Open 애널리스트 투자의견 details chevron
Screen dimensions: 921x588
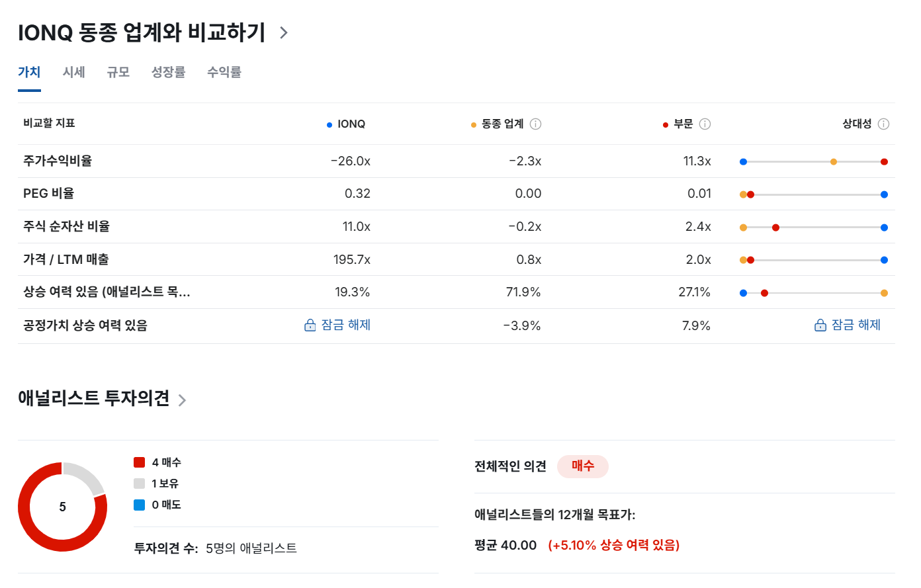(182, 399)
